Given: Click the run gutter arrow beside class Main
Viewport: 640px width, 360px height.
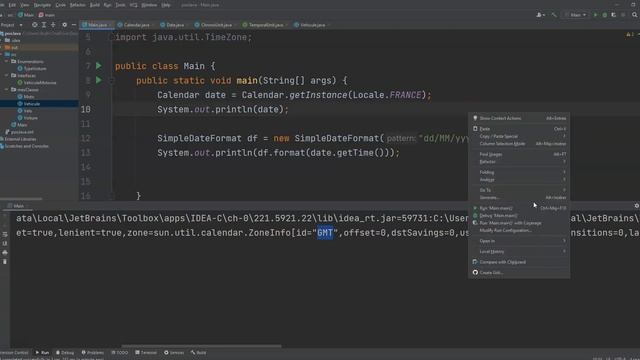Looking at the screenshot, I should (x=99, y=66).
